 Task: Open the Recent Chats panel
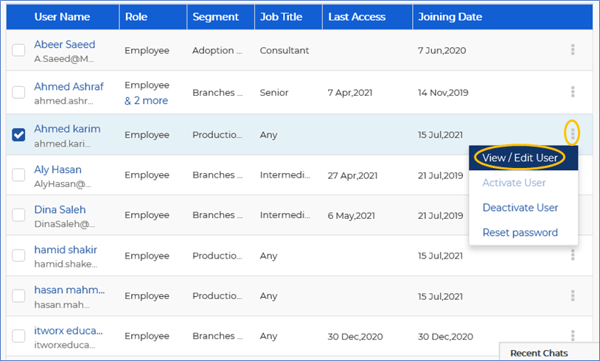coord(539,353)
